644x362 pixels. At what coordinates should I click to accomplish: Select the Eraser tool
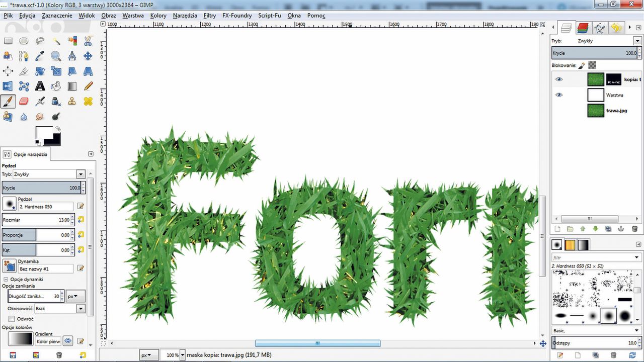point(24,102)
